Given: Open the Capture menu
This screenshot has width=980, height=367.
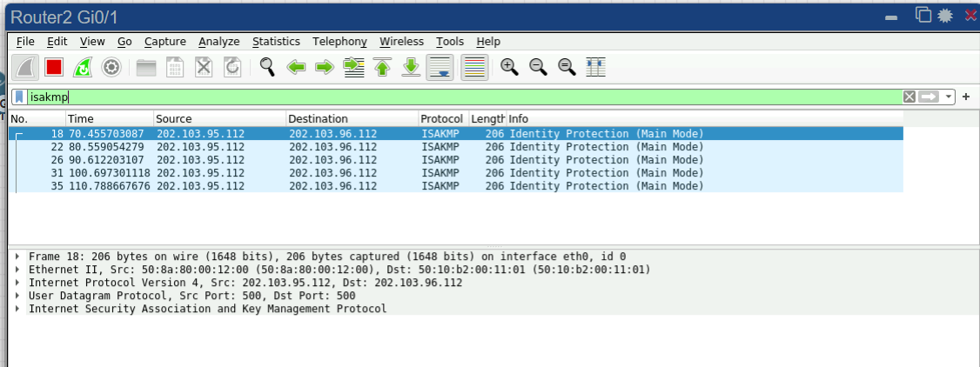Looking at the screenshot, I should pos(165,41).
